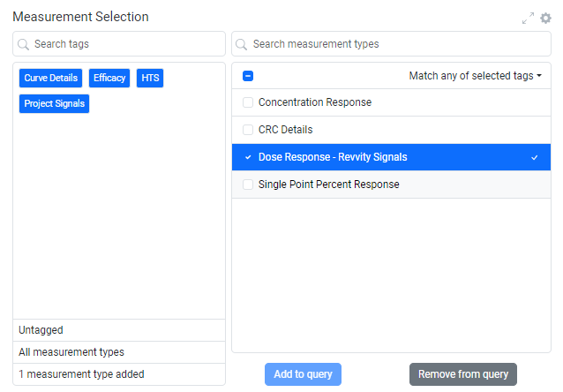
Task: Check the Concentration Response checkbox
Action: click(x=248, y=102)
